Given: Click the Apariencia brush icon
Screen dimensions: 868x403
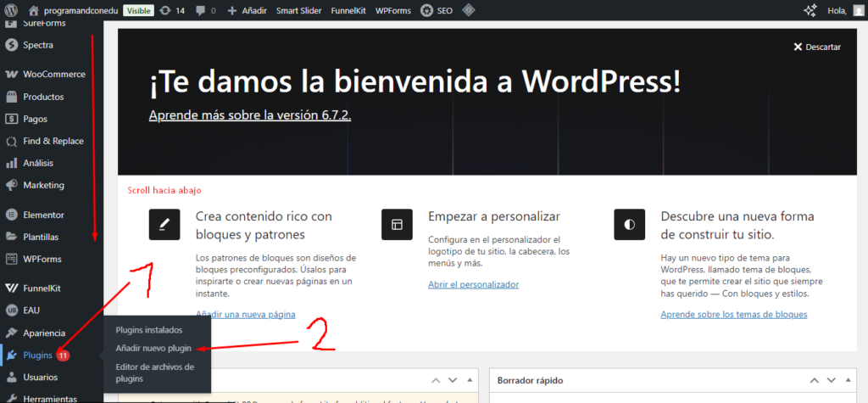Looking at the screenshot, I should [11, 333].
